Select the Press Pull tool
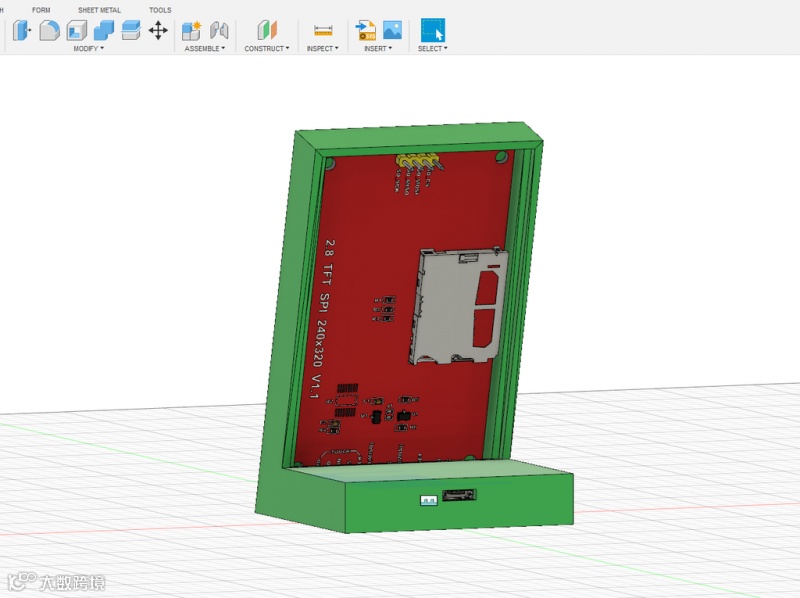800x598 pixels. point(21,30)
